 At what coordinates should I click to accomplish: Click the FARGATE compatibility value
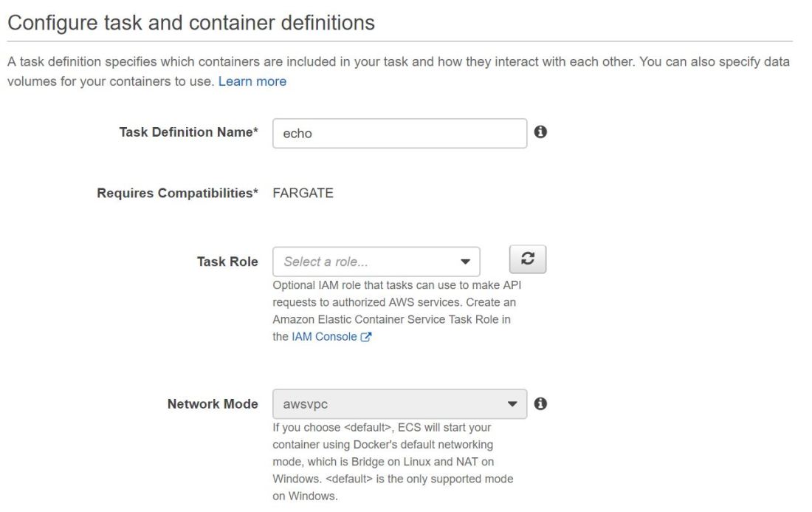pos(305,192)
